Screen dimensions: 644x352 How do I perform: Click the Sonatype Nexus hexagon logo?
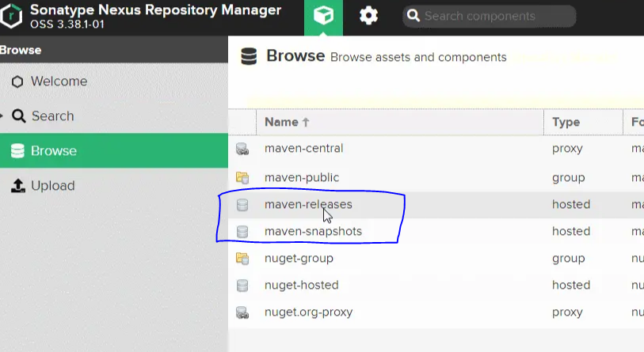point(11,17)
